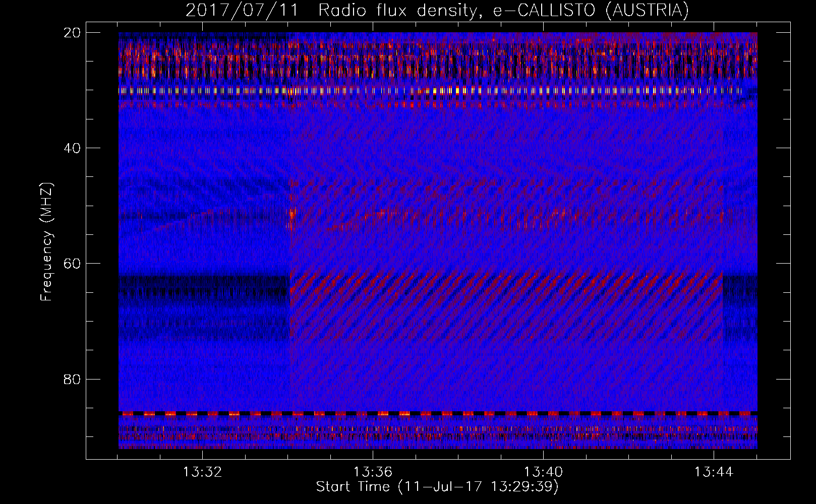Click the 'Frequency (MHZ)' axis label
The image size is (816, 504).
46,242
